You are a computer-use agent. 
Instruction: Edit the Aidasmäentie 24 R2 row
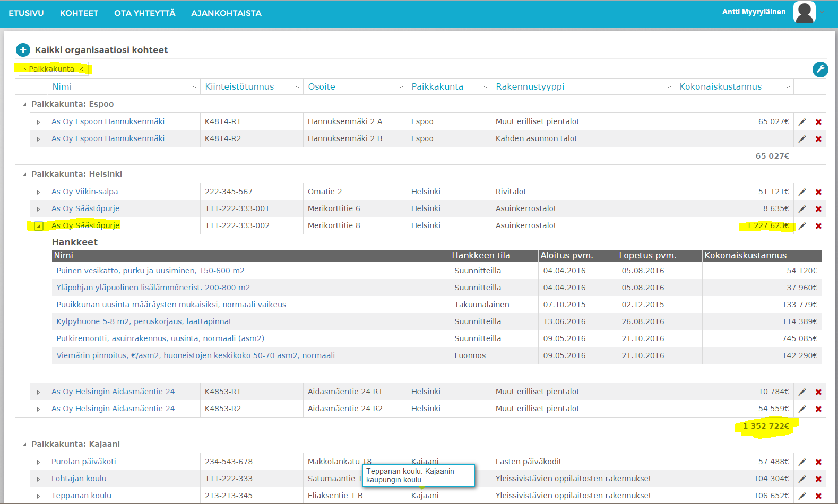[x=802, y=409]
